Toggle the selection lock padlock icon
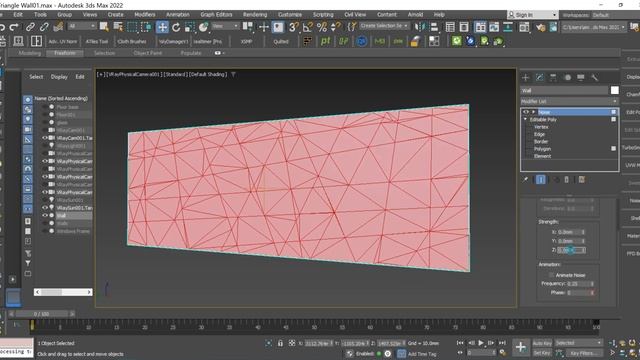This screenshot has width=640, height=360. (280, 343)
